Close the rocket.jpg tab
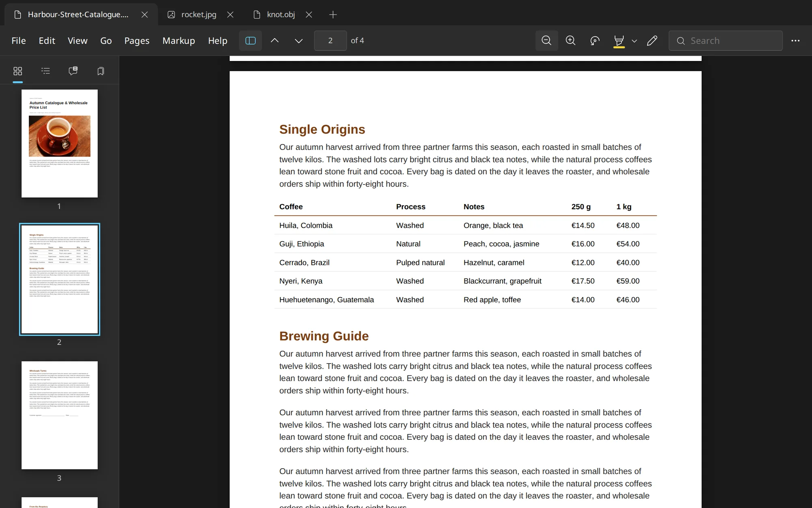Image resolution: width=812 pixels, height=508 pixels. point(230,15)
